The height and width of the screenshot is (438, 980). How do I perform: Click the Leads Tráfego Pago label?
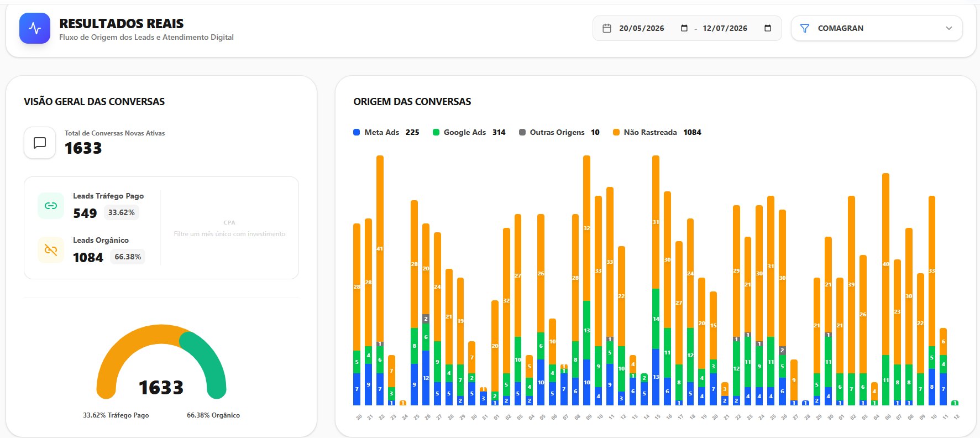[108, 196]
